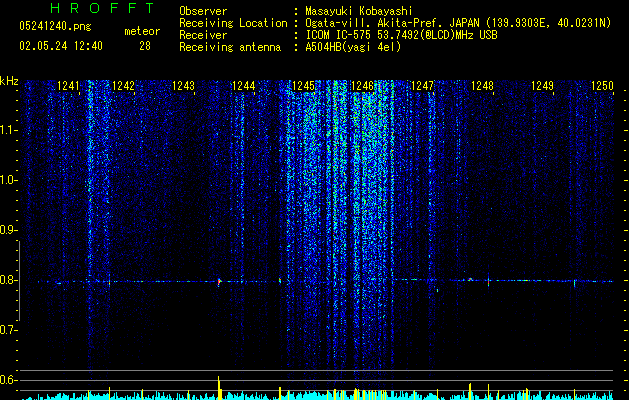Click the 1248 time marker
The width and height of the screenshot is (629, 400).
point(482,86)
